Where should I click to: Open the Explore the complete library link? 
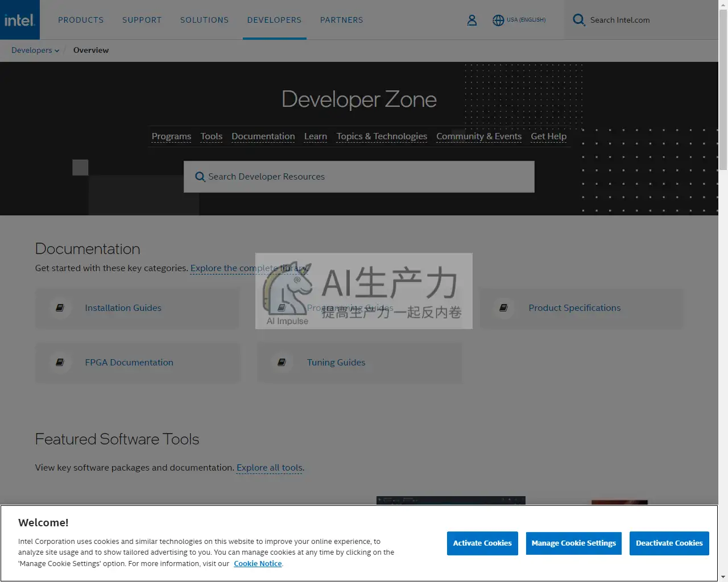click(x=249, y=268)
